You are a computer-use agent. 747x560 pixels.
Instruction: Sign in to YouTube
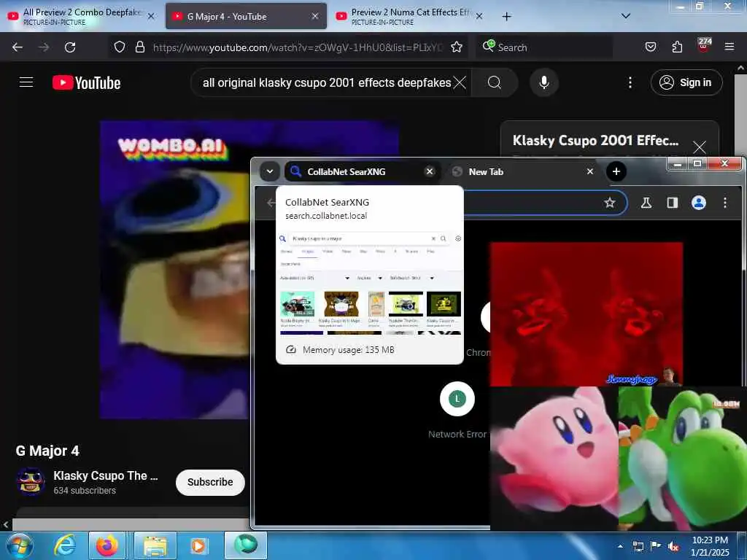pos(686,82)
